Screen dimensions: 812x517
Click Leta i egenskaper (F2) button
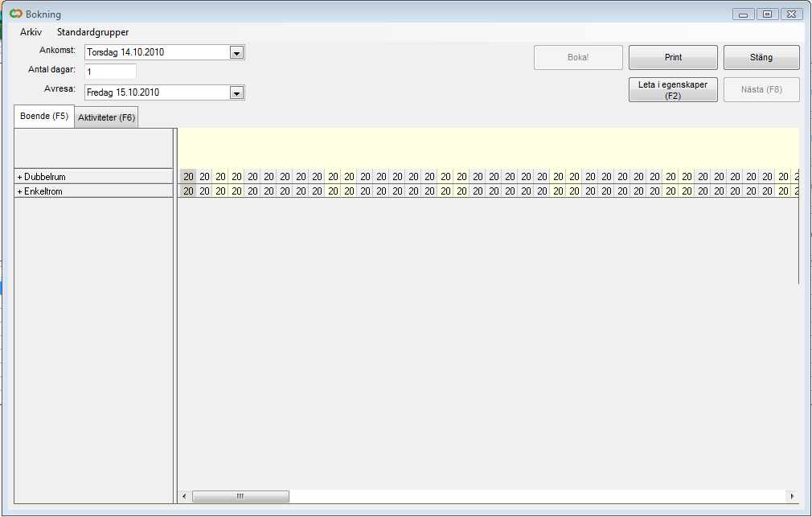(673, 89)
